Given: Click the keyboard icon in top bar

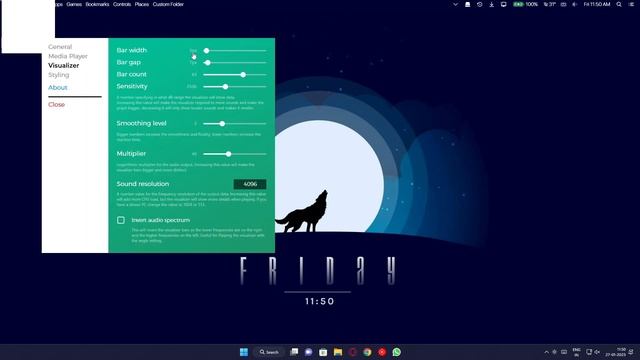Looking at the screenshot, I should coord(563,4).
